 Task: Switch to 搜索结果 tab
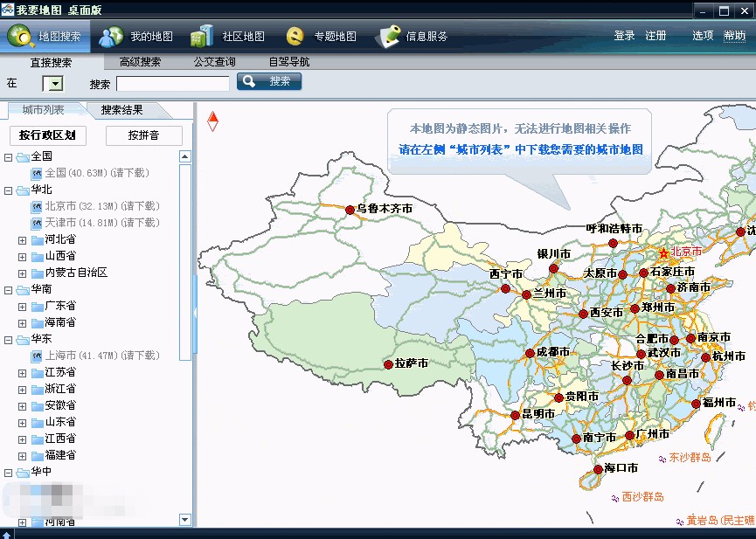click(122, 110)
